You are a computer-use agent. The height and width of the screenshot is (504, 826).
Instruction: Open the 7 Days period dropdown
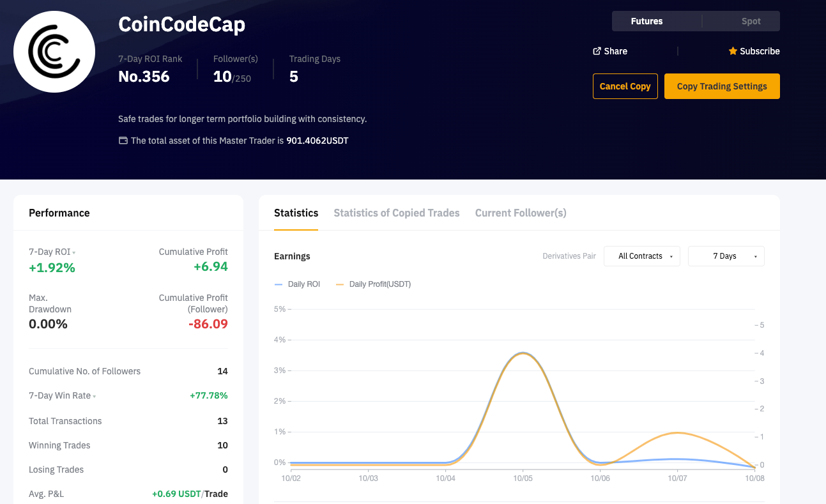pos(726,256)
